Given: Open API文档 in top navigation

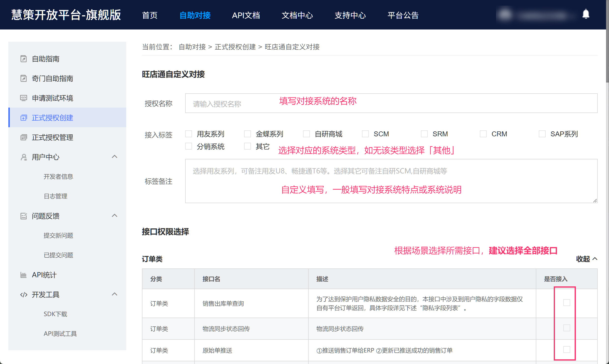Looking at the screenshot, I should click(246, 15).
